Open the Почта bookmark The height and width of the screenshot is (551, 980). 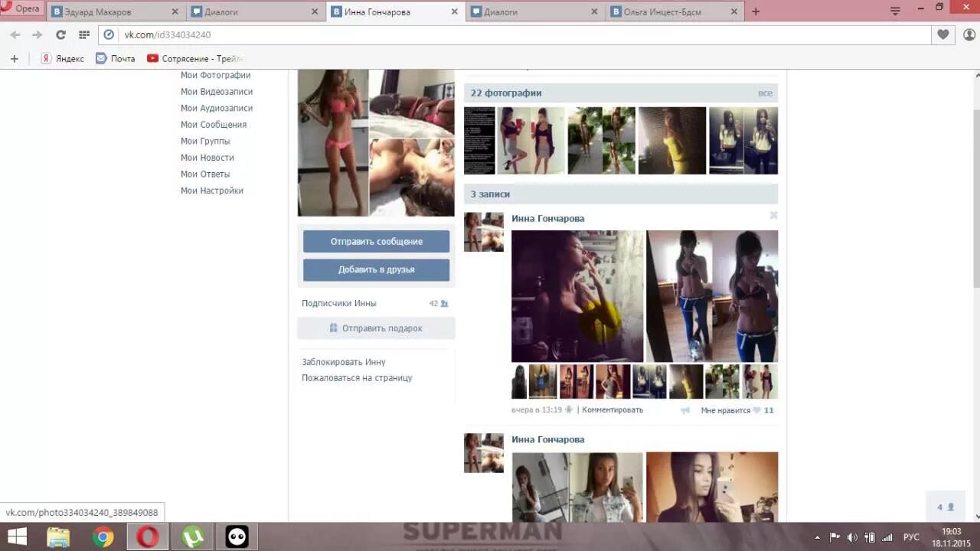coord(115,58)
